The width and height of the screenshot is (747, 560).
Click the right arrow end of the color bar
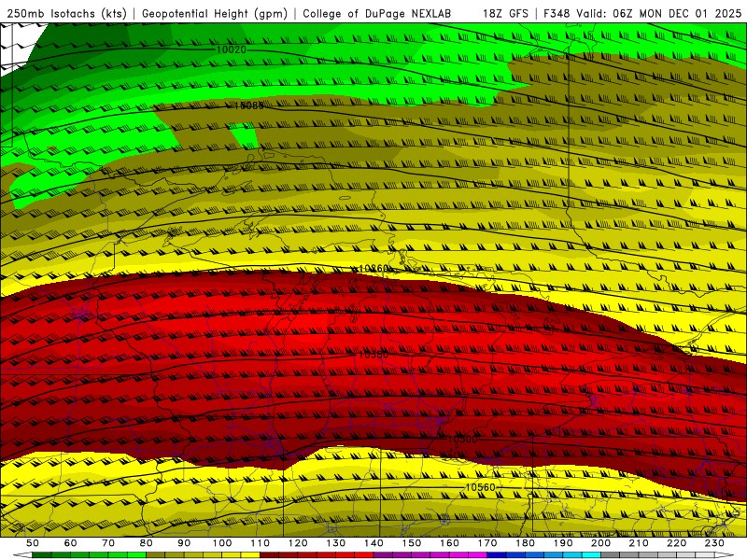pos(725,555)
